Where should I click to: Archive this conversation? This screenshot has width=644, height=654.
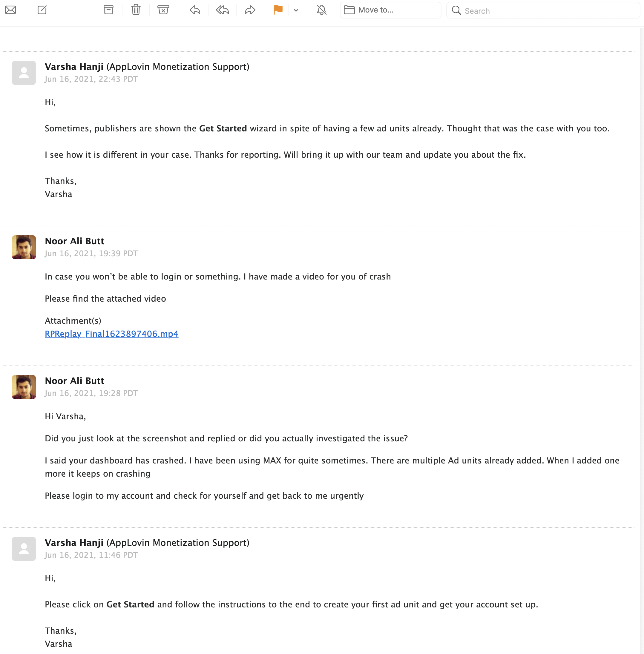[x=108, y=10]
